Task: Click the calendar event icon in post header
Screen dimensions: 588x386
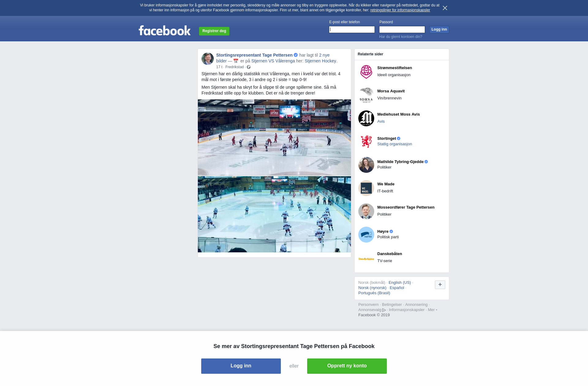Action: point(236,61)
